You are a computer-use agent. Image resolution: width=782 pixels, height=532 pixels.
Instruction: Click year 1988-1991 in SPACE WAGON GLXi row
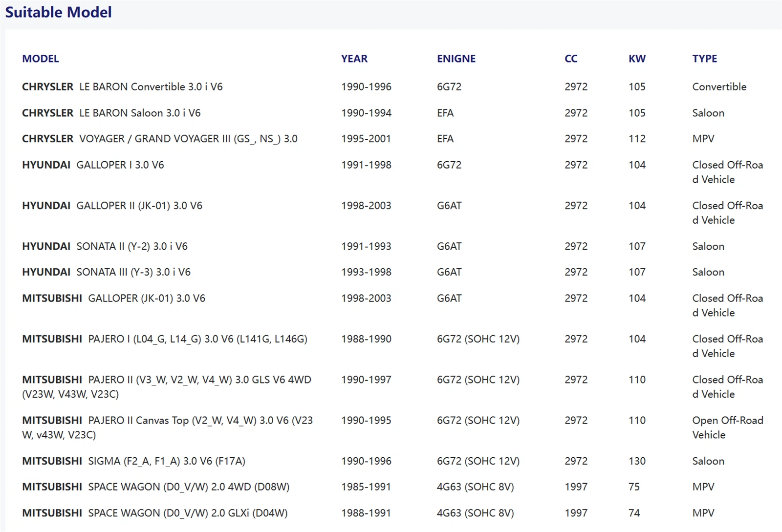click(x=366, y=513)
